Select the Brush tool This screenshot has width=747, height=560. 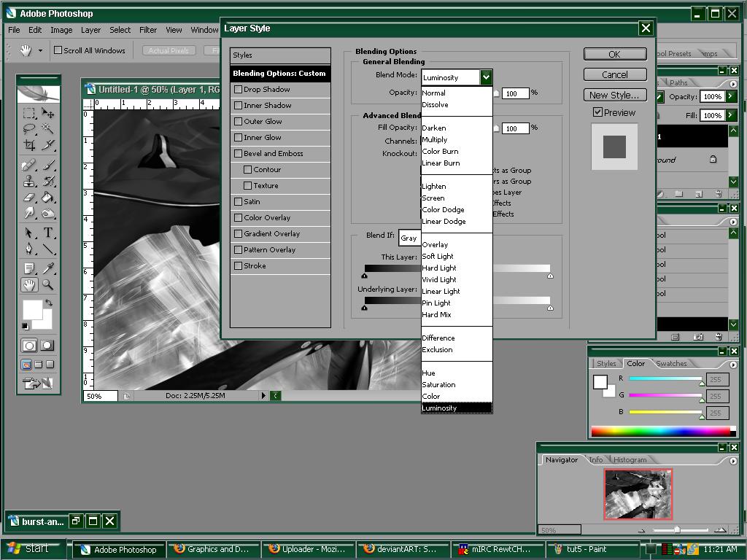coord(47,166)
